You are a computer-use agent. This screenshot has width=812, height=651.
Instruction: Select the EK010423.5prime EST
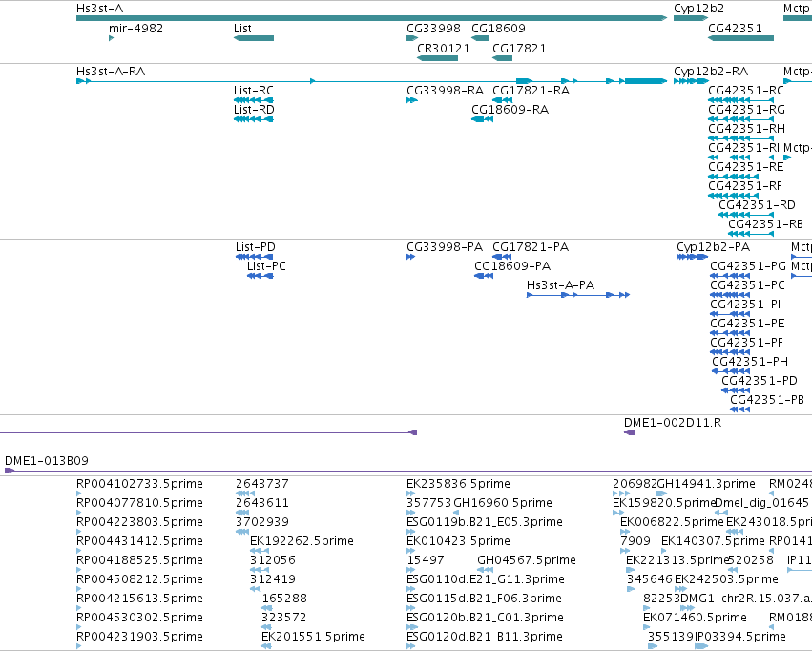410,551
